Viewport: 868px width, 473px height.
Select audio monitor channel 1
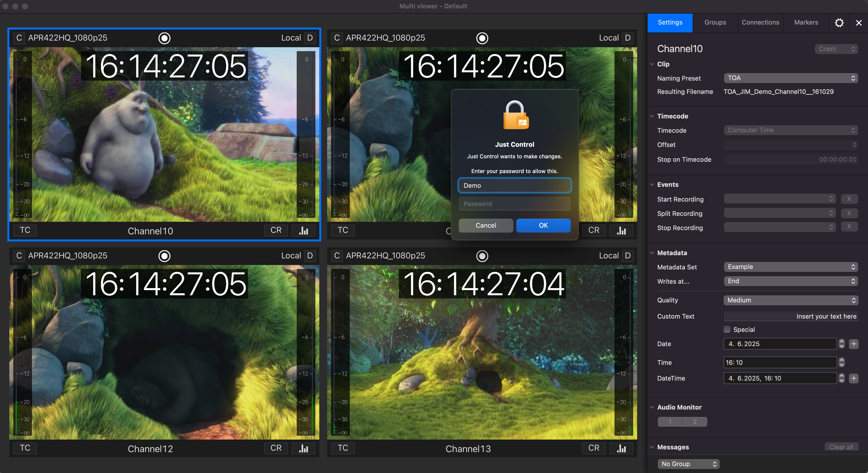coord(670,422)
